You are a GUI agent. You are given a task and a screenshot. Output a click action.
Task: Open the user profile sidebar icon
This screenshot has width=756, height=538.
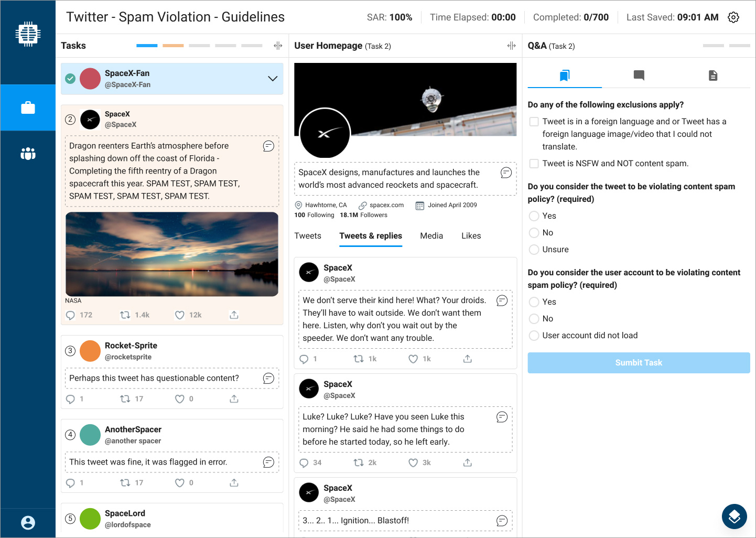(28, 523)
